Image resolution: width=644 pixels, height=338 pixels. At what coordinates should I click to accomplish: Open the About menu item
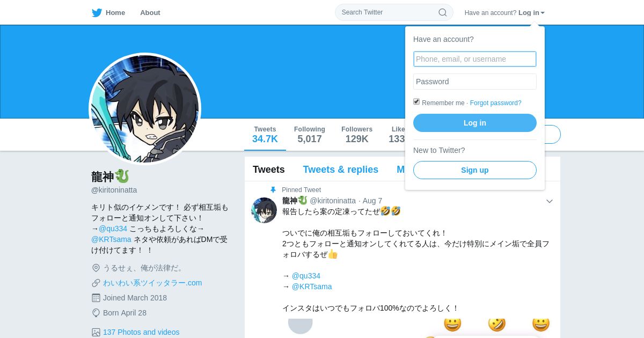[x=150, y=12]
